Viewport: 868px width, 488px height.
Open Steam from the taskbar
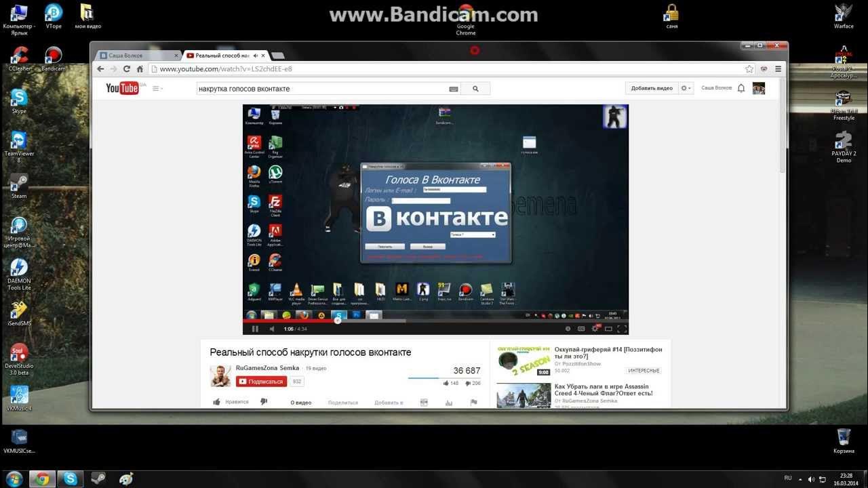pyautogui.click(x=98, y=479)
